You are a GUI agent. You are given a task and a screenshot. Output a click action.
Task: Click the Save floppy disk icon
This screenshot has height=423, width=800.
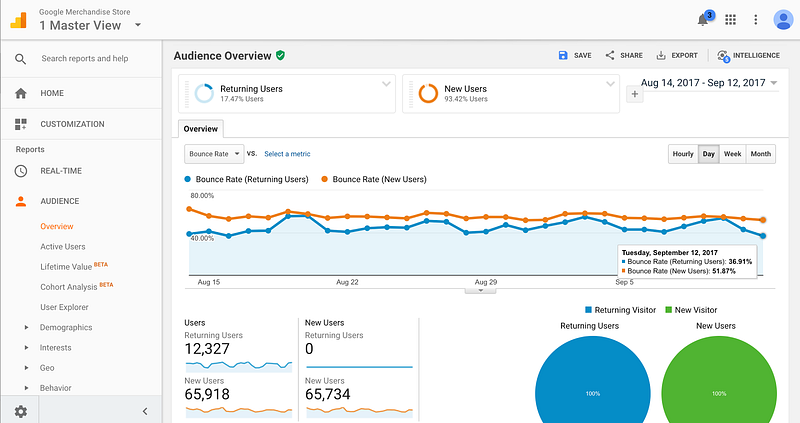point(563,55)
